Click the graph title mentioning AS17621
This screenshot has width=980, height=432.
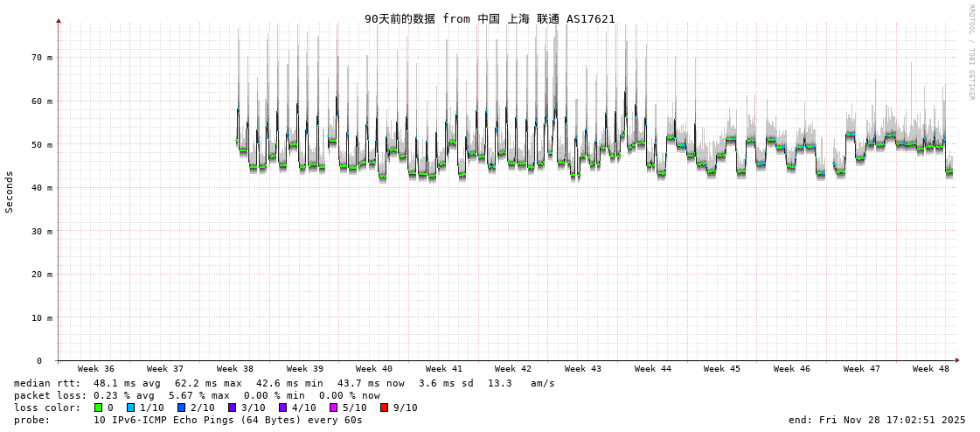pyautogui.click(x=490, y=18)
